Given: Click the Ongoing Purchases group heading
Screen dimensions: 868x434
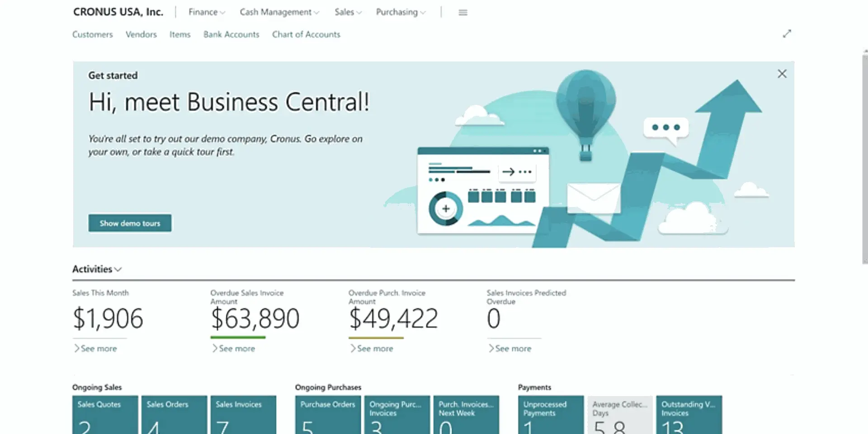Looking at the screenshot, I should tap(328, 387).
